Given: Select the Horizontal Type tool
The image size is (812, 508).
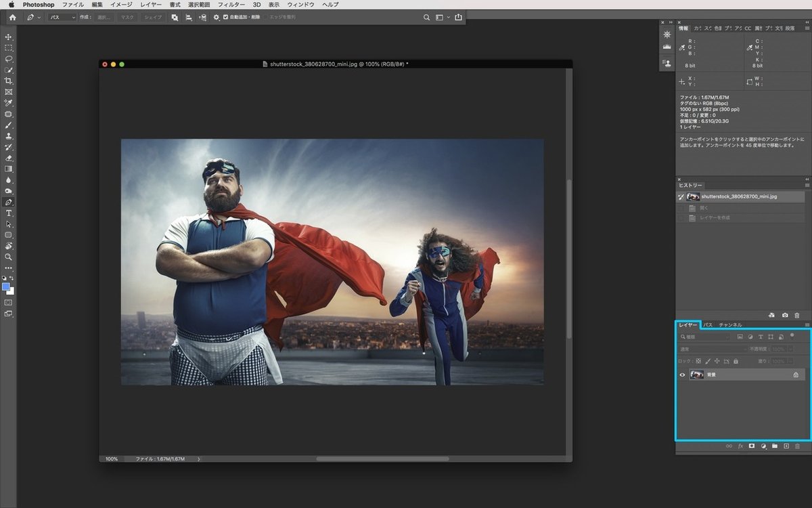Looking at the screenshot, I should click(x=9, y=213).
